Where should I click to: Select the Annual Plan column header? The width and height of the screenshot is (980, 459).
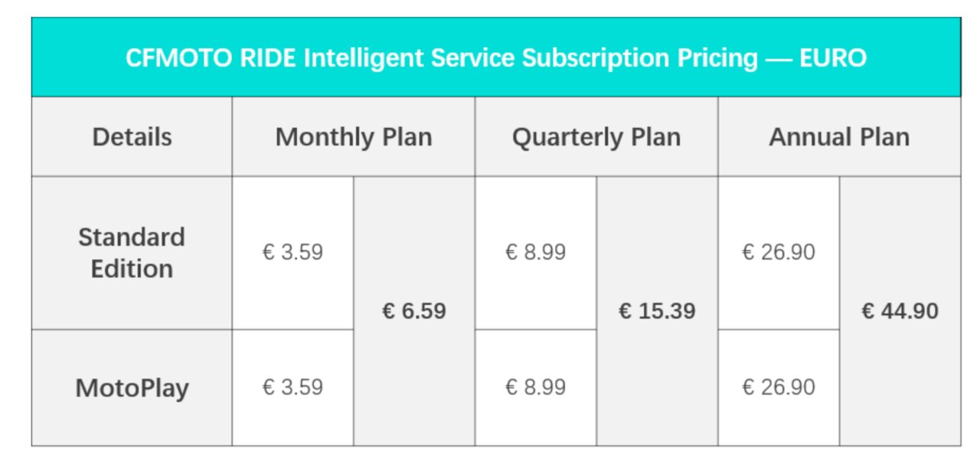tap(839, 137)
